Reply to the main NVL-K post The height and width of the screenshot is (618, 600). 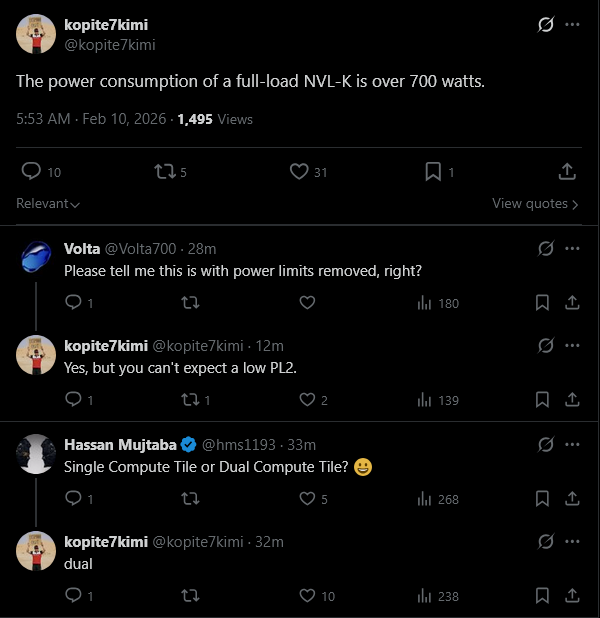(x=31, y=172)
